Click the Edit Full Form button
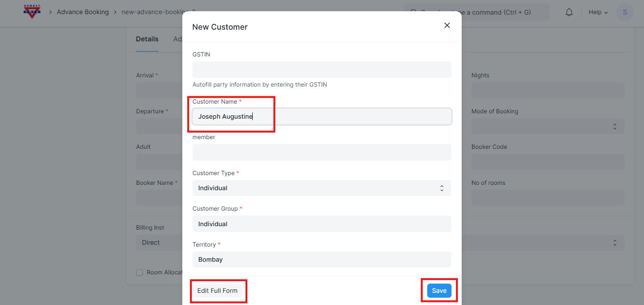 coord(217,290)
